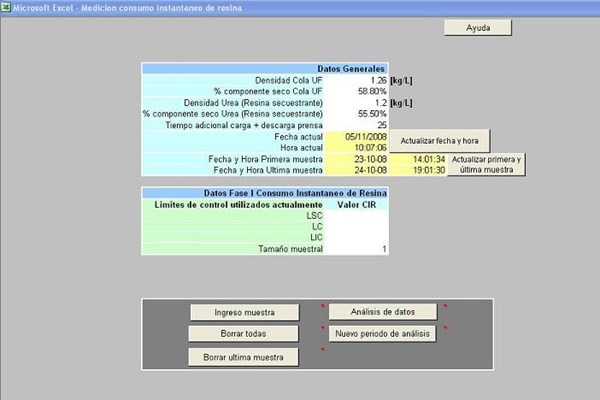
Task: Select Densidad Cola UF value 1.26
Action: [x=356, y=80]
